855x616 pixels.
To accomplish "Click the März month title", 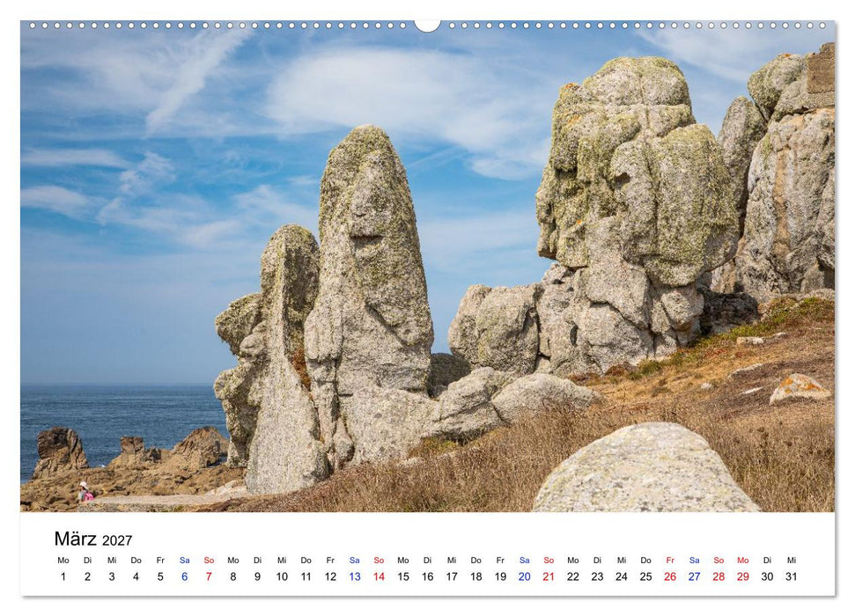I will click(x=75, y=539).
